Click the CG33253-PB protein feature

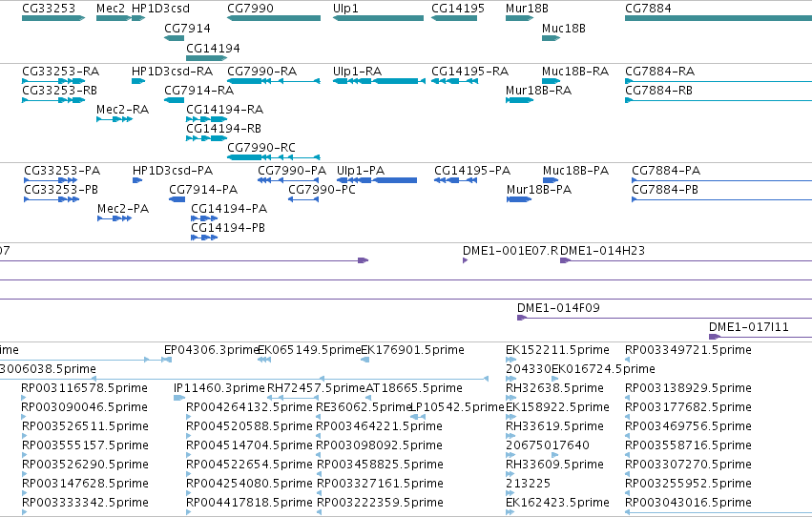(52, 199)
